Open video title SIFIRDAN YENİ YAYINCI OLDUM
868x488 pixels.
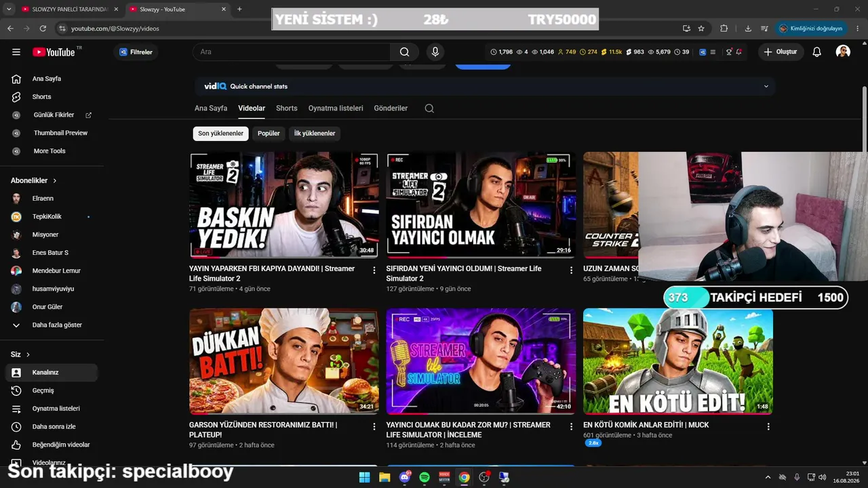[464, 274]
